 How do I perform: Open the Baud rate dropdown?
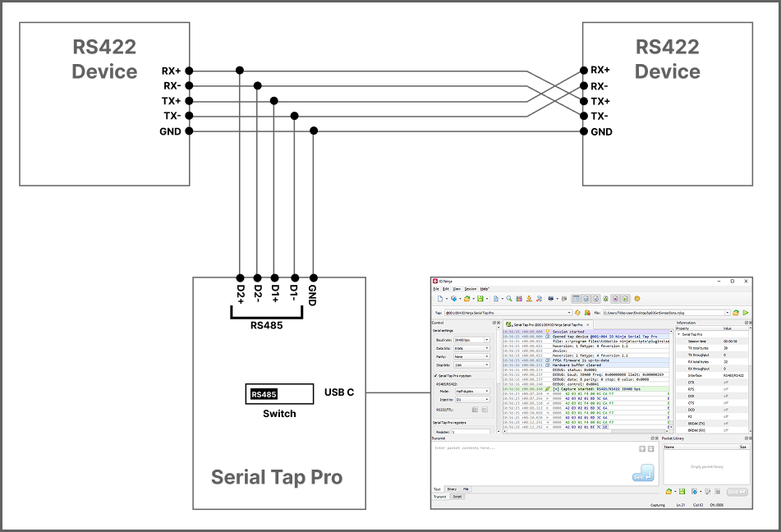coord(487,340)
